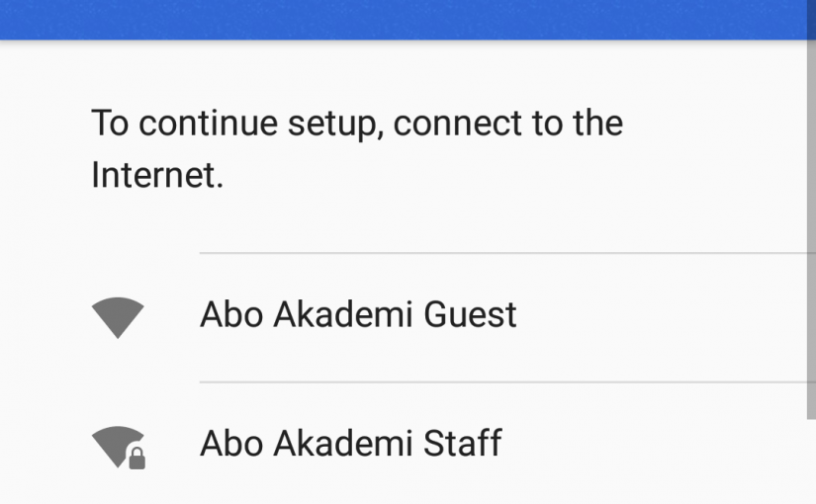Click the grey scrollbar thumb on the right edge
Viewport: 816px width, 504px height.
[x=811, y=210]
